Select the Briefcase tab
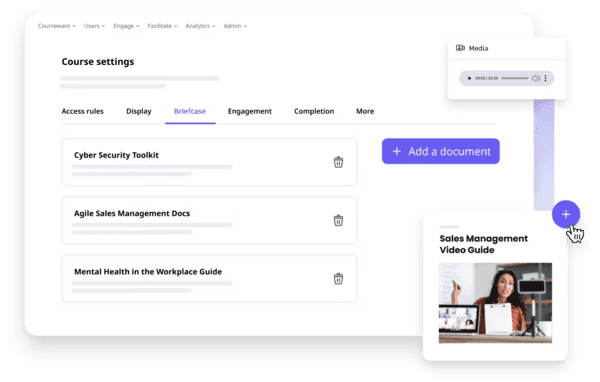Screen dimensions: 600x382 tap(190, 111)
